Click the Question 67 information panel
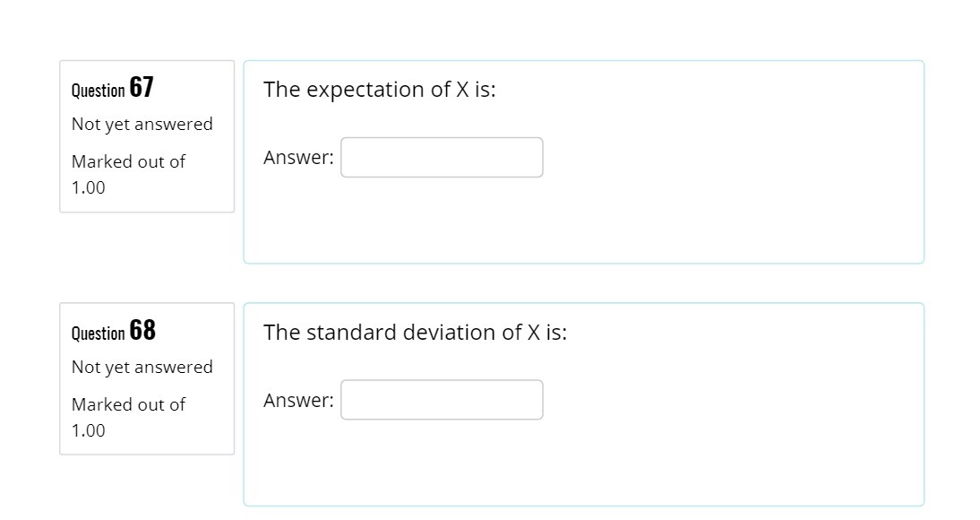The width and height of the screenshot is (980, 520). (x=146, y=136)
